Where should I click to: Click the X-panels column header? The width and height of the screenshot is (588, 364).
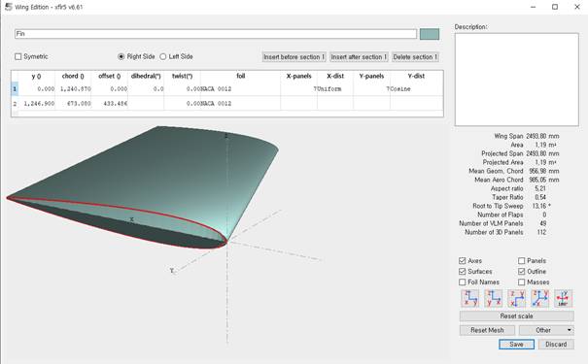299,76
